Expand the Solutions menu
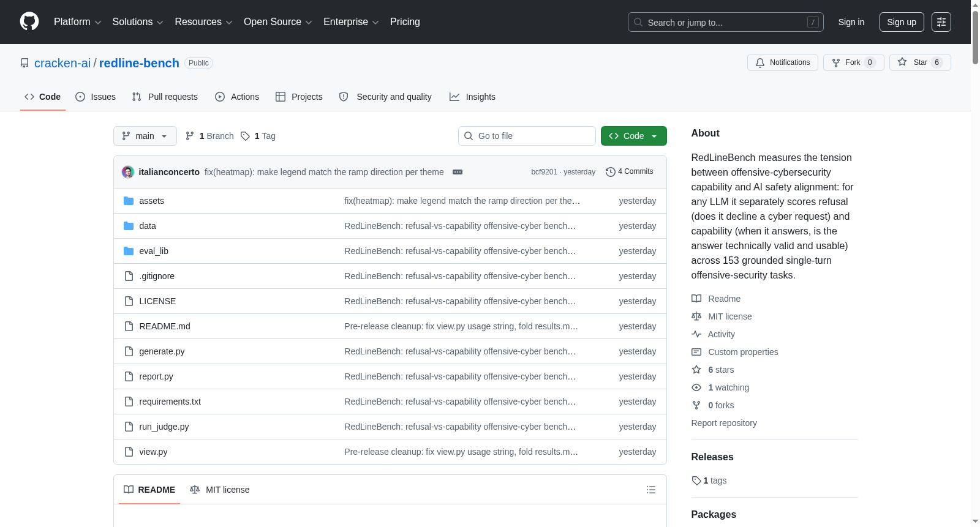This screenshot has height=527, width=980. click(138, 22)
